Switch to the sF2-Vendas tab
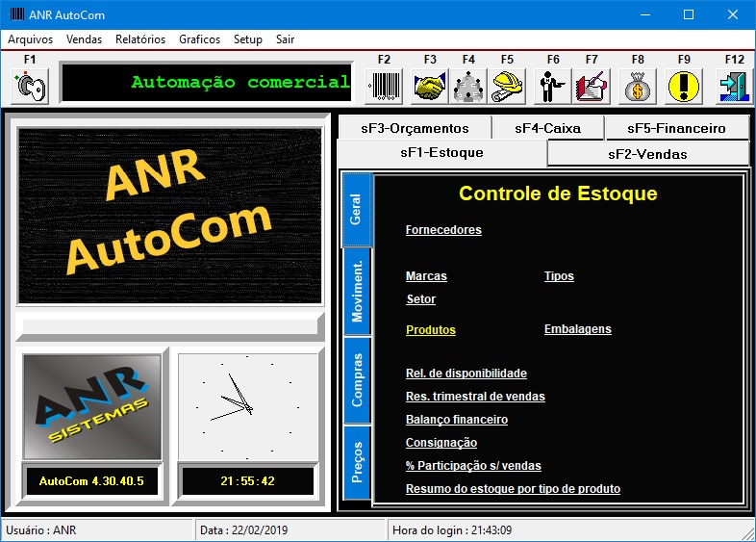 coord(647,154)
